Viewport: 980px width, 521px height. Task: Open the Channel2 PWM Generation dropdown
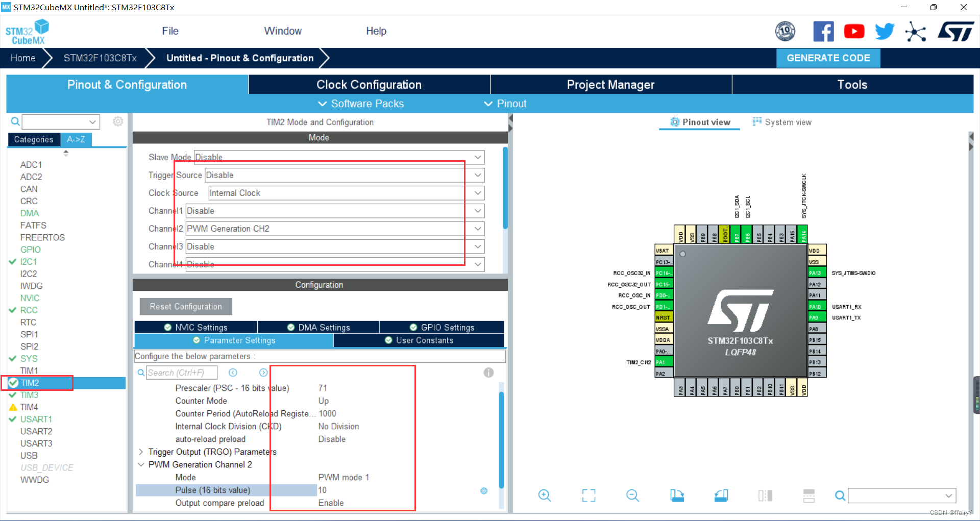point(335,229)
